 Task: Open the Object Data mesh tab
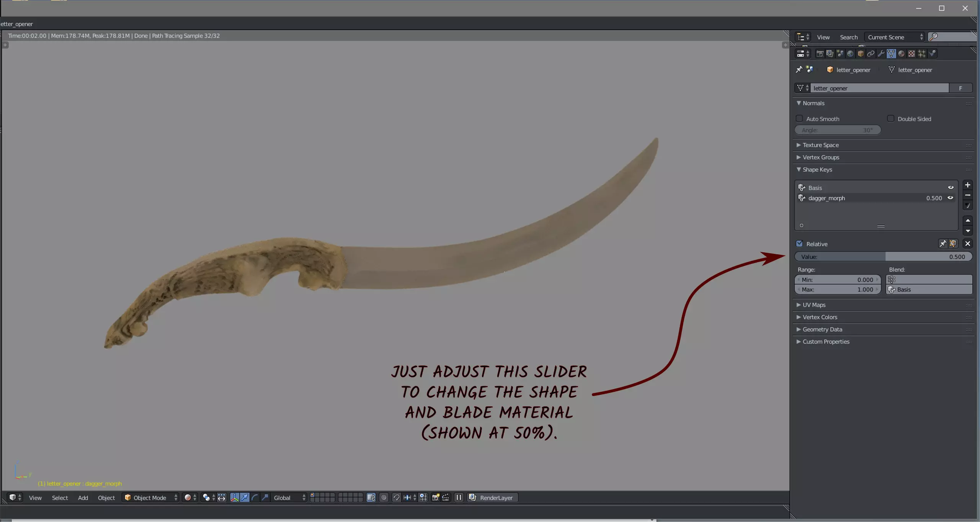[x=891, y=54]
